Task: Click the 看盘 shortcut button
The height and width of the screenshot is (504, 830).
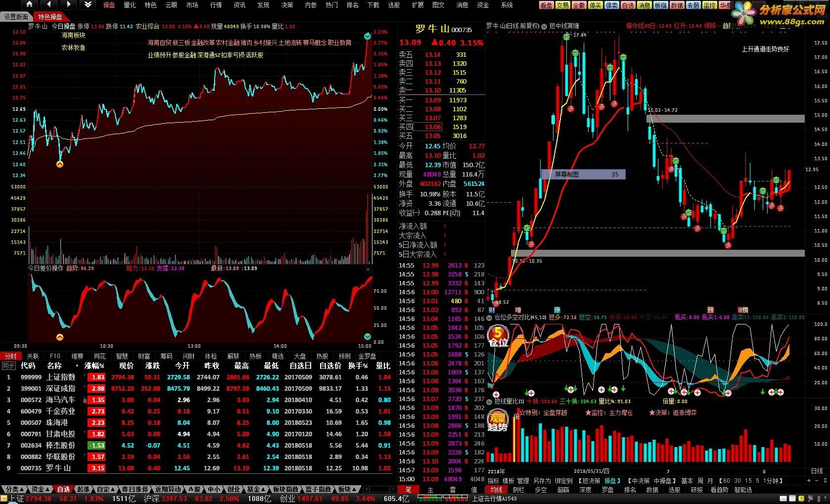Action: (546, 5)
